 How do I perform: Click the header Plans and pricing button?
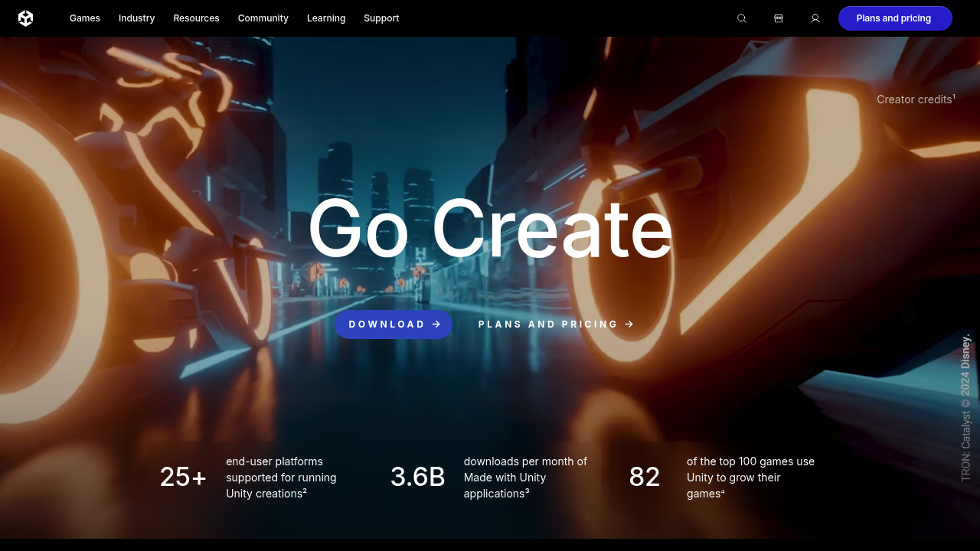pyautogui.click(x=894, y=18)
